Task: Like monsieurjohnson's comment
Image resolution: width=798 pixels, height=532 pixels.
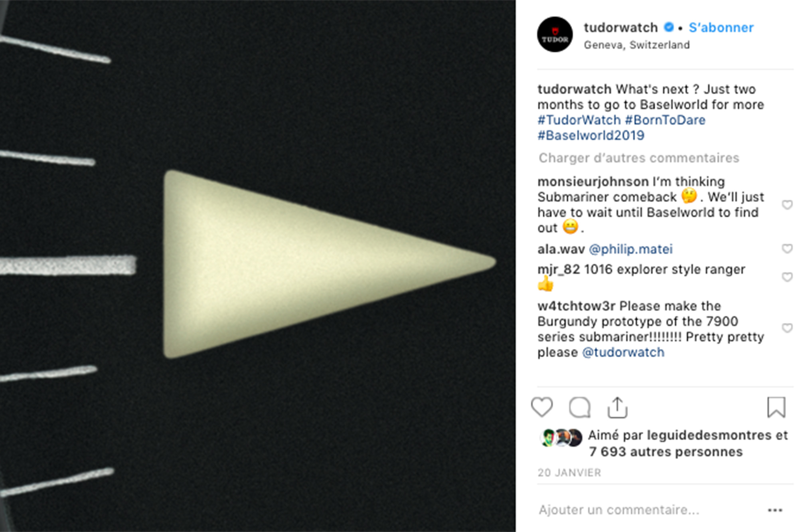Action: coord(787,205)
